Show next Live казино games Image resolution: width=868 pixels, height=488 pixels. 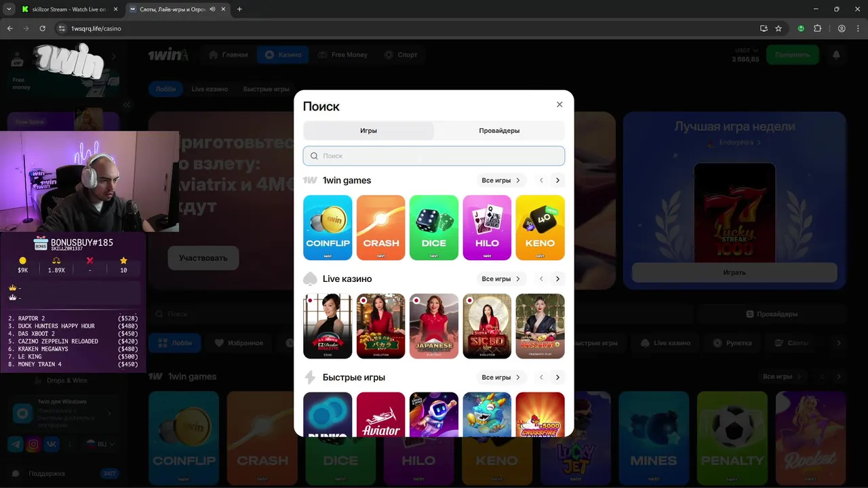pos(557,279)
